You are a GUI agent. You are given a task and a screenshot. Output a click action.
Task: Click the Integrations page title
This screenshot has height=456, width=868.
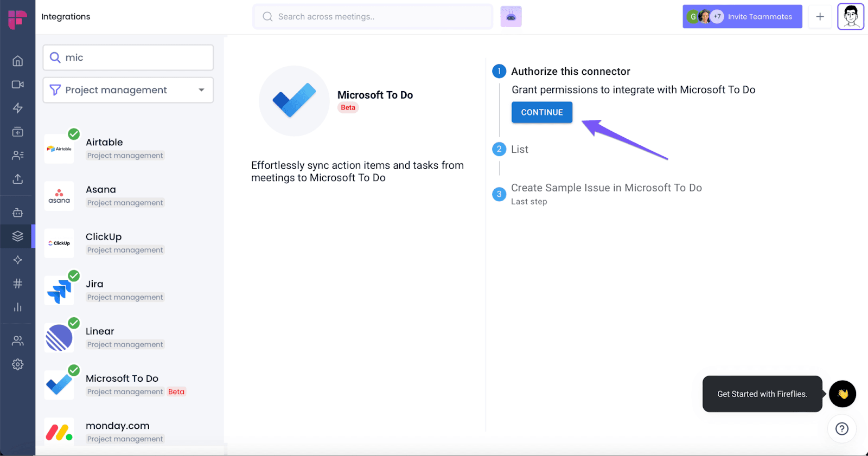coord(66,17)
